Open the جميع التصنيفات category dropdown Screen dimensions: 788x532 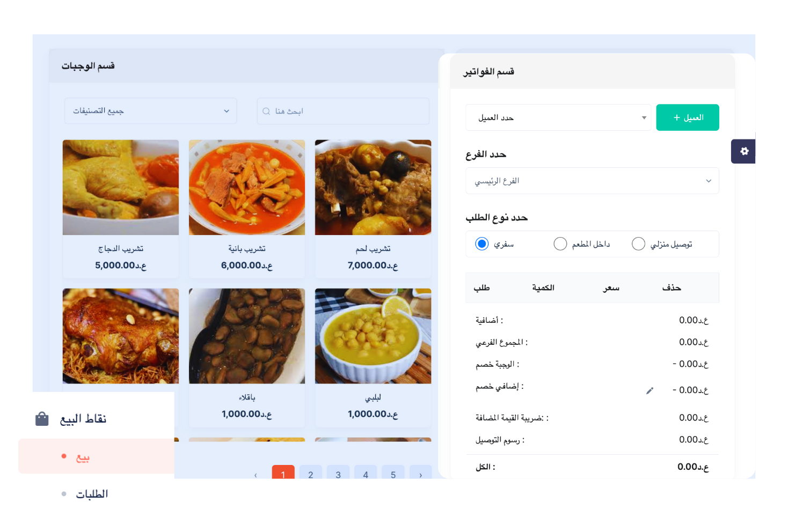[x=150, y=111]
